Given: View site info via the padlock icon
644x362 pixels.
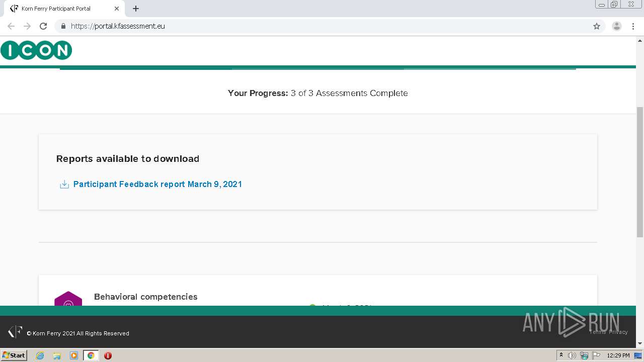Looking at the screenshot, I should (63, 26).
